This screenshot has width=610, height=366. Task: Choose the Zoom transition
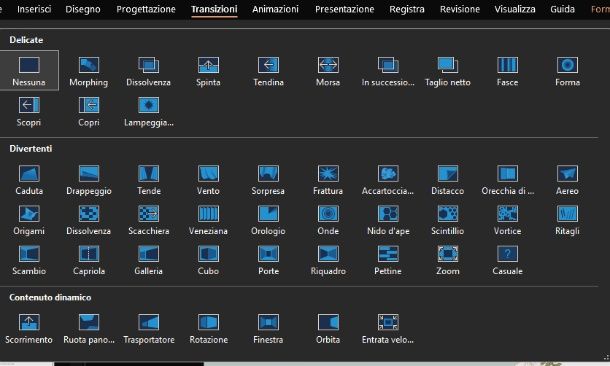(448, 260)
